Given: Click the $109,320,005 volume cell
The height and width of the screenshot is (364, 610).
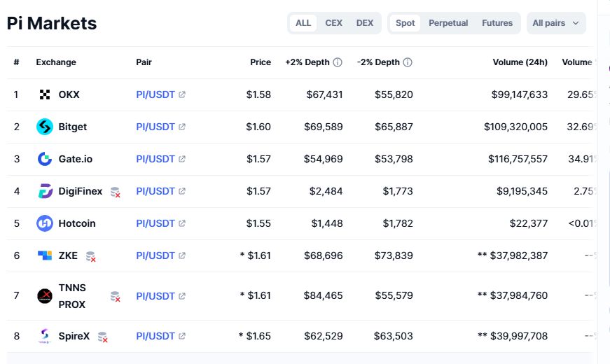Looking at the screenshot, I should pyautogui.click(x=515, y=127).
